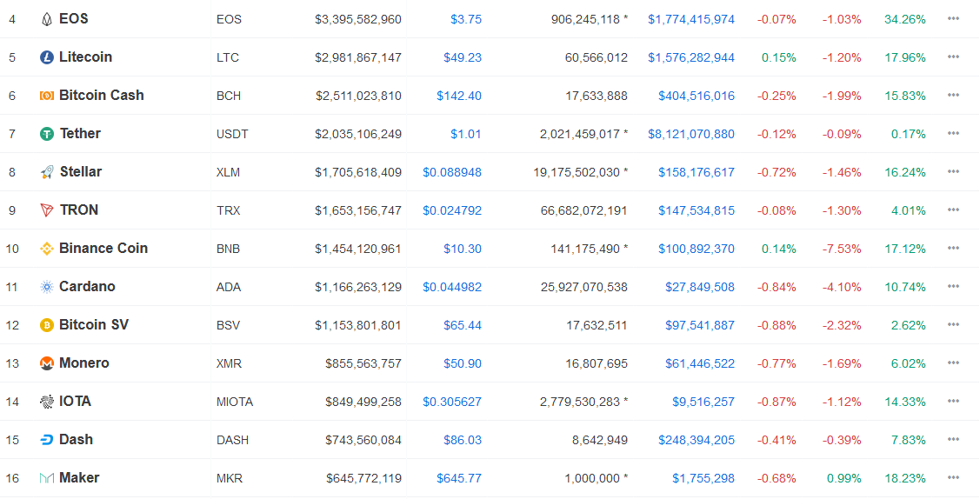Image resolution: width=980 pixels, height=499 pixels.
Task: Select Monero supply 16,807,695
Action: pyautogui.click(x=597, y=363)
